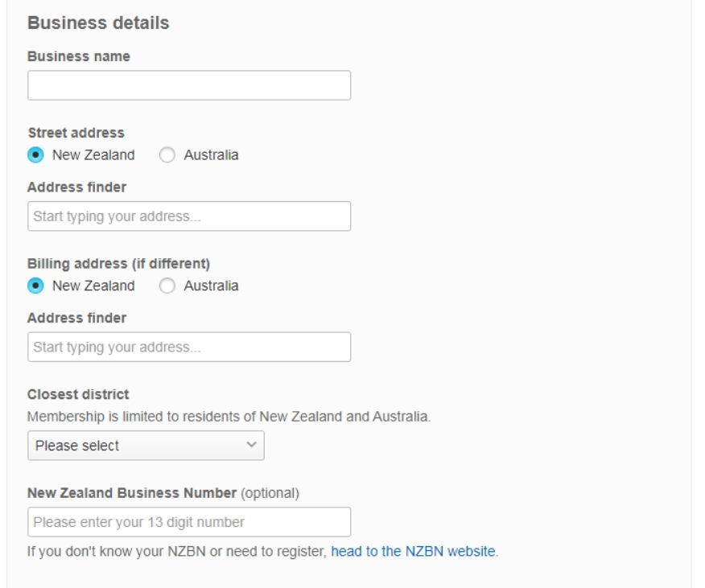This screenshot has height=588, width=705.
Task: Click the 'Billing address (if different)' label
Action: pos(117,264)
